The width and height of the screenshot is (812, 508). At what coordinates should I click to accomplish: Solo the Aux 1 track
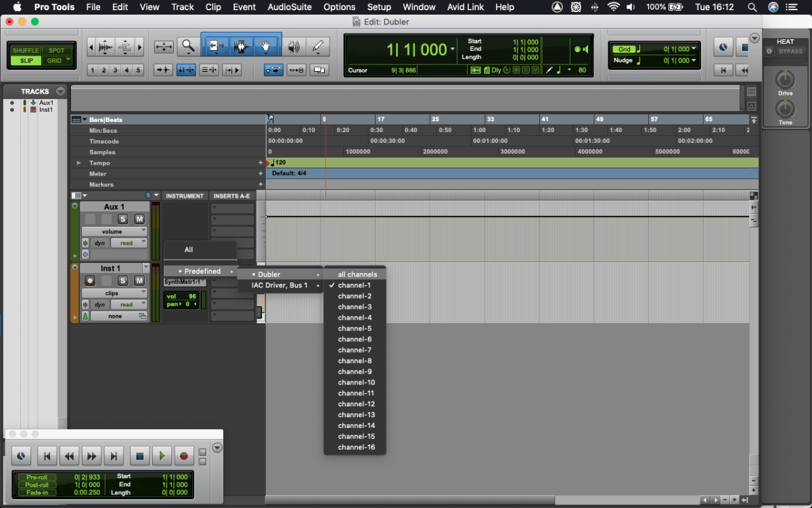[x=122, y=219]
